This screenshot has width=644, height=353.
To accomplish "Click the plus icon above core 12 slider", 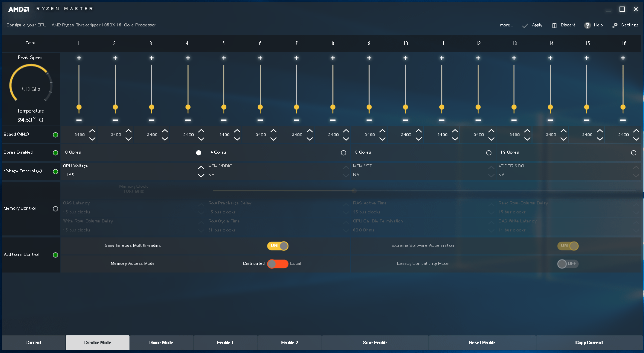I will tap(478, 58).
